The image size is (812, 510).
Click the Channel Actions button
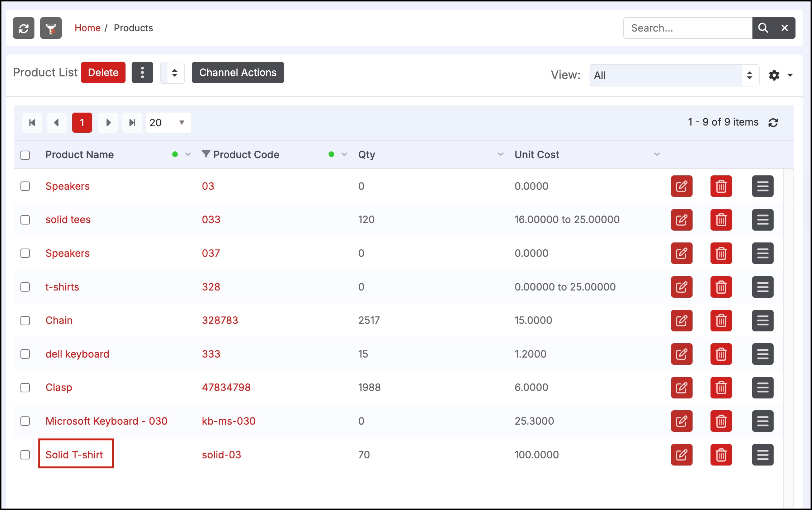[x=238, y=72]
